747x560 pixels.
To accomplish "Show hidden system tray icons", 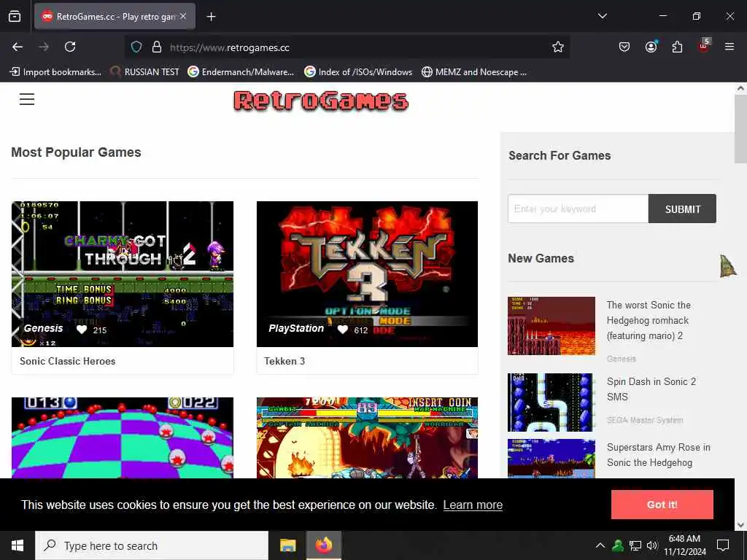I will 600,545.
